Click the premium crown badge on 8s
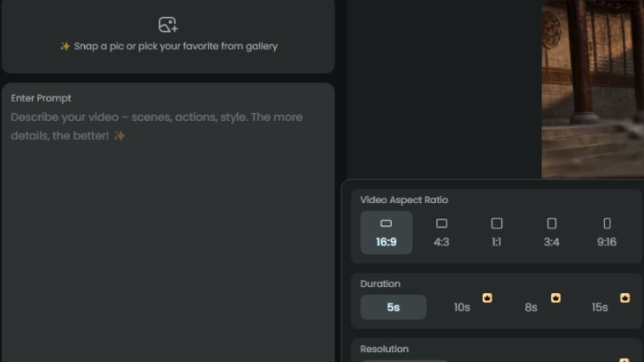This screenshot has height=362, width=644. click(556, 298)
